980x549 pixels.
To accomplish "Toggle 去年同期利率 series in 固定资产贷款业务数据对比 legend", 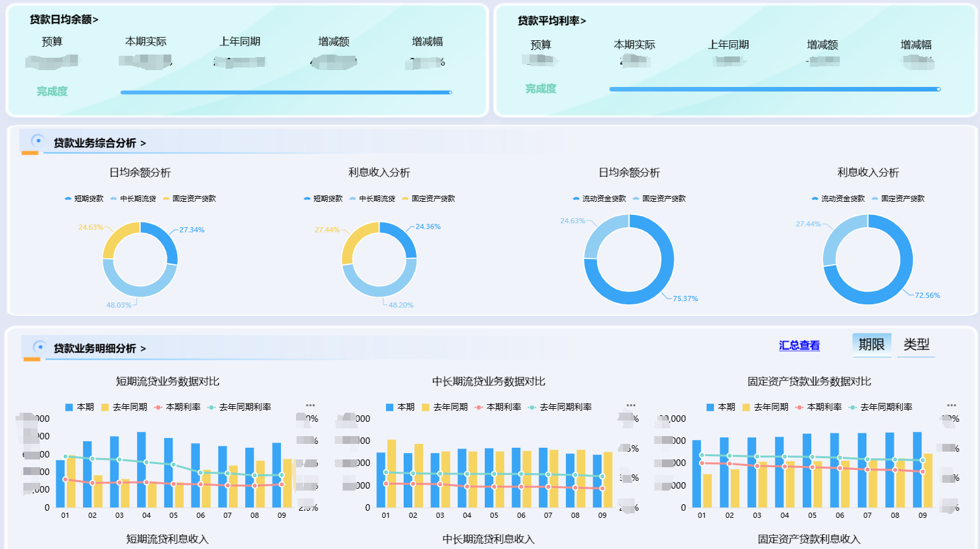I will tap(880, 408).
